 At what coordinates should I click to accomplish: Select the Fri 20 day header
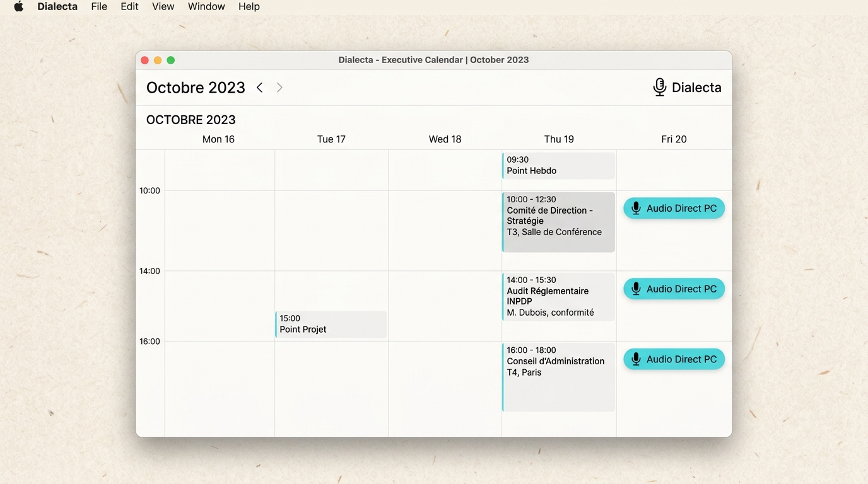pos(674,139)
